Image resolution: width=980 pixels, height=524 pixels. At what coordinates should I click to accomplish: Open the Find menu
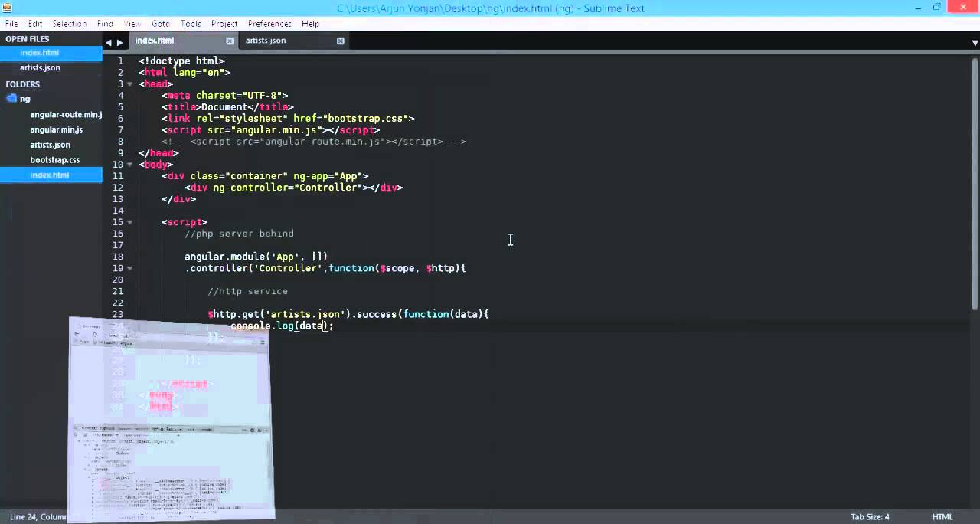pyautogui.click(x=105, y=24)
